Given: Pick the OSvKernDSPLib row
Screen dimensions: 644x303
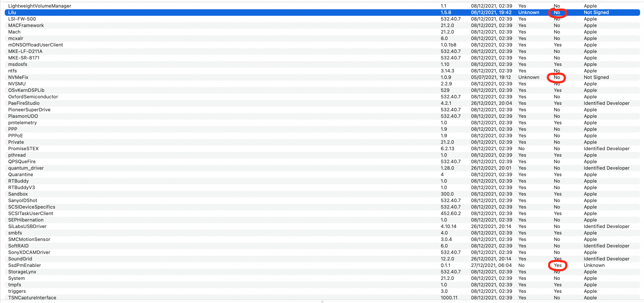Looking at the screenshot, I should (x=322, y=90).
